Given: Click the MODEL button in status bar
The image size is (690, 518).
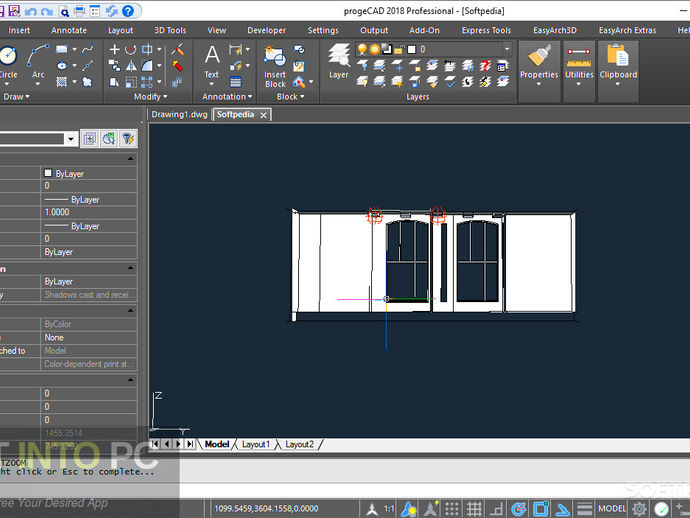Looking at the screenshot, I should tap(612, 509).
